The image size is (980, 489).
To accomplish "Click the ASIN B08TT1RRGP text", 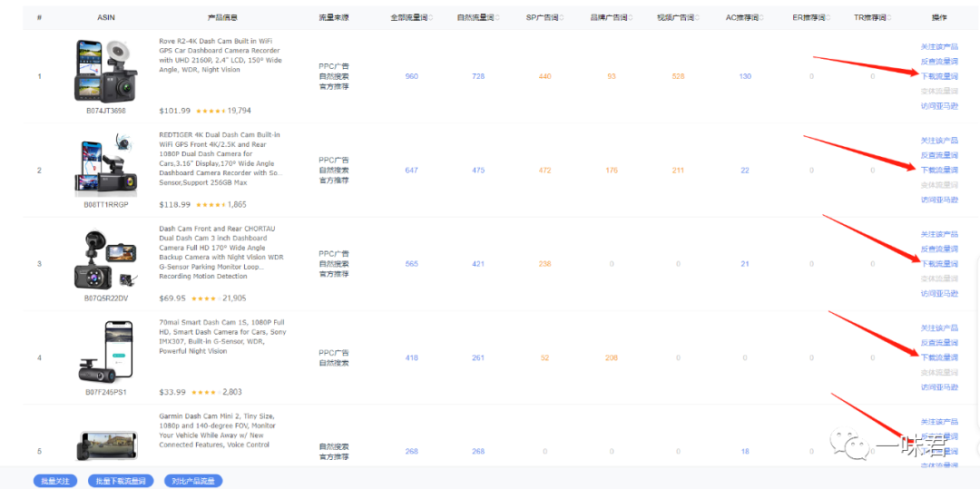I will (x=105, y=204).
